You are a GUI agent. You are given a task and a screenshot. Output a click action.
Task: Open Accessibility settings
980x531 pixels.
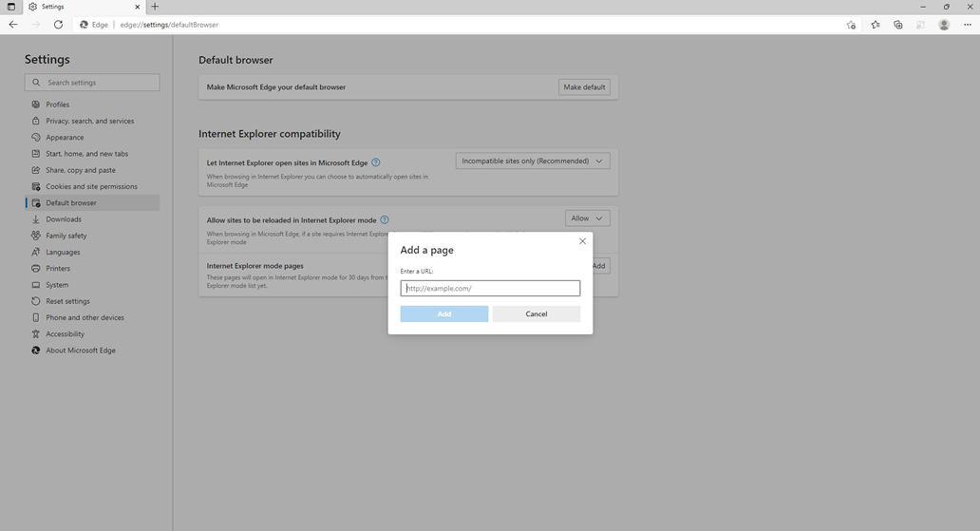pyautogui.click(x=92, y=334)
